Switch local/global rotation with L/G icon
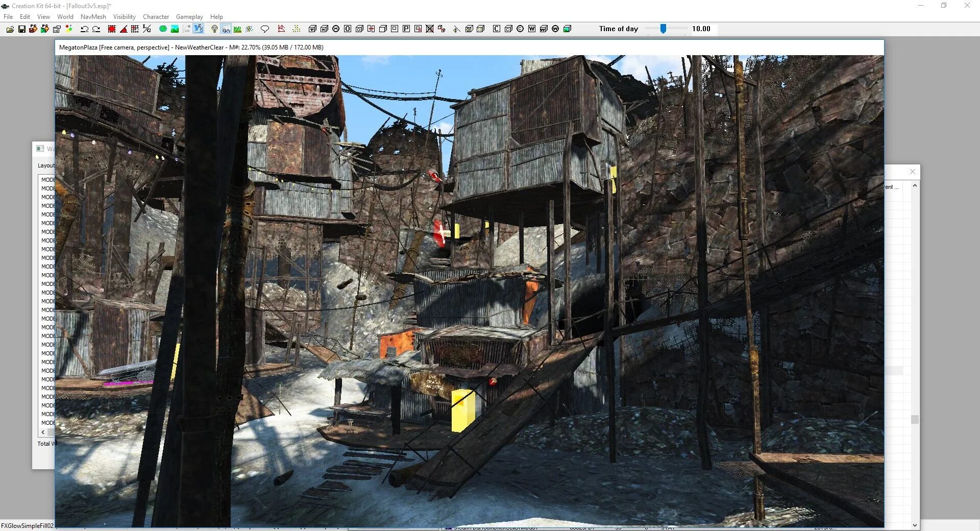Image resolution: width=980 pixels, height=531 pixels. point(147,29)
